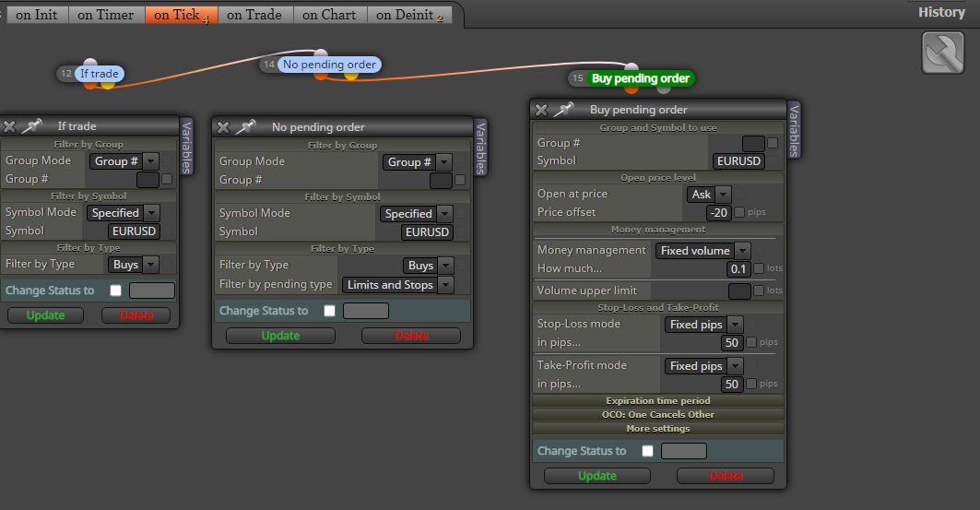The width and height of the screenshot is (980, 510).
Task: Enable Change Status to in Buy pending order panel
Action: [647, 451]
